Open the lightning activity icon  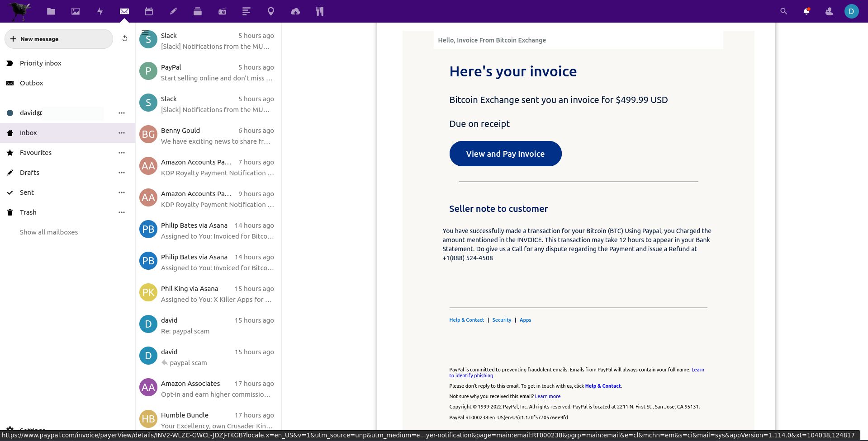(100, 11)
